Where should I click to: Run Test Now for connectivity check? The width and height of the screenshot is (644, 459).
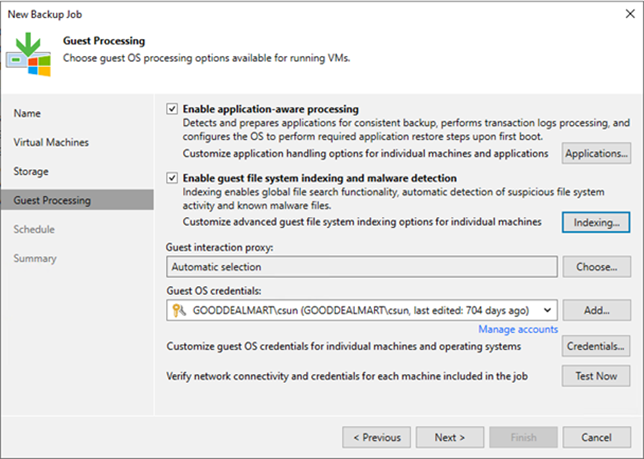point(596,376)
